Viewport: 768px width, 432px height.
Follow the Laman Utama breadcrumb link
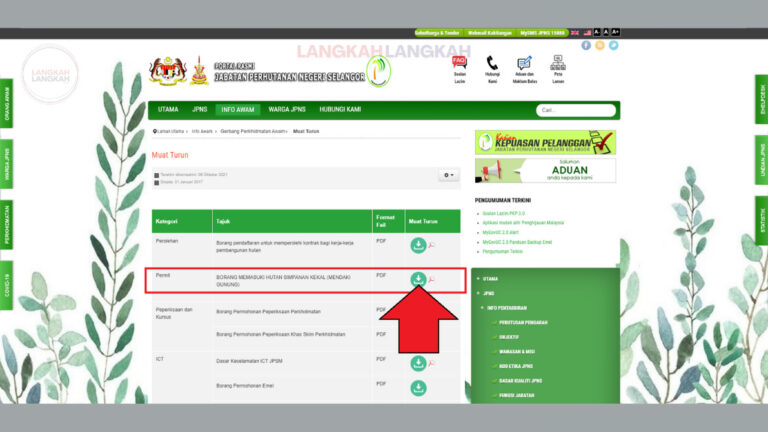[171, 131]
